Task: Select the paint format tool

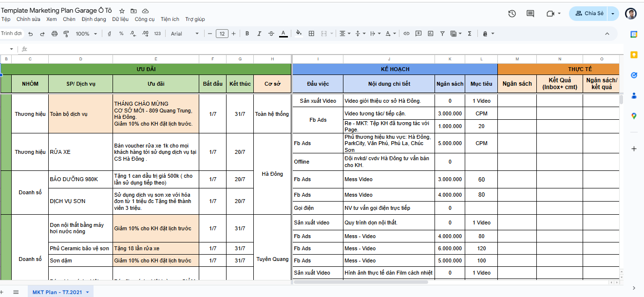Action: [x=66, y=34]
